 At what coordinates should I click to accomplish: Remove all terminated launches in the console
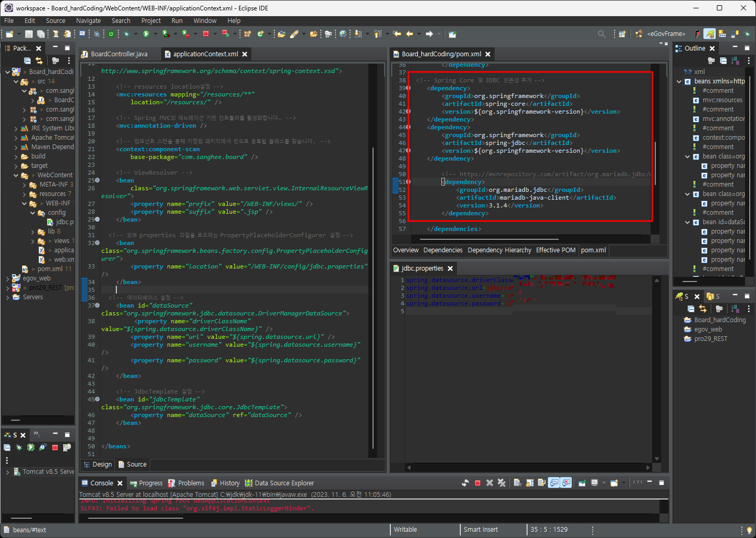(x=502, y=483)
